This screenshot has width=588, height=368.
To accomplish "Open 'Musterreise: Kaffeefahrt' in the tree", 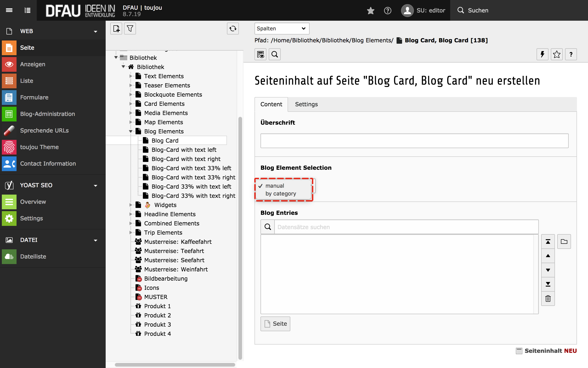I will [178, 242].
